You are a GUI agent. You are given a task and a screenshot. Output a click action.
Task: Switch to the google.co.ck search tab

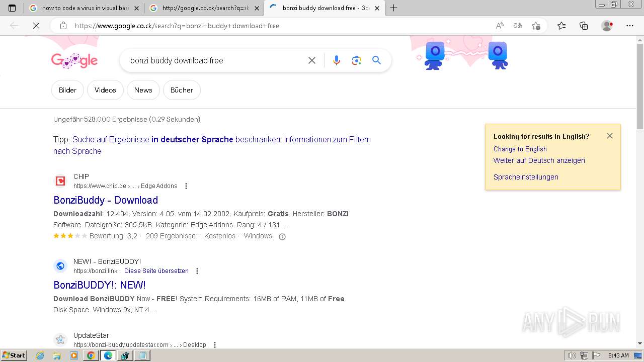coord(204,8)
